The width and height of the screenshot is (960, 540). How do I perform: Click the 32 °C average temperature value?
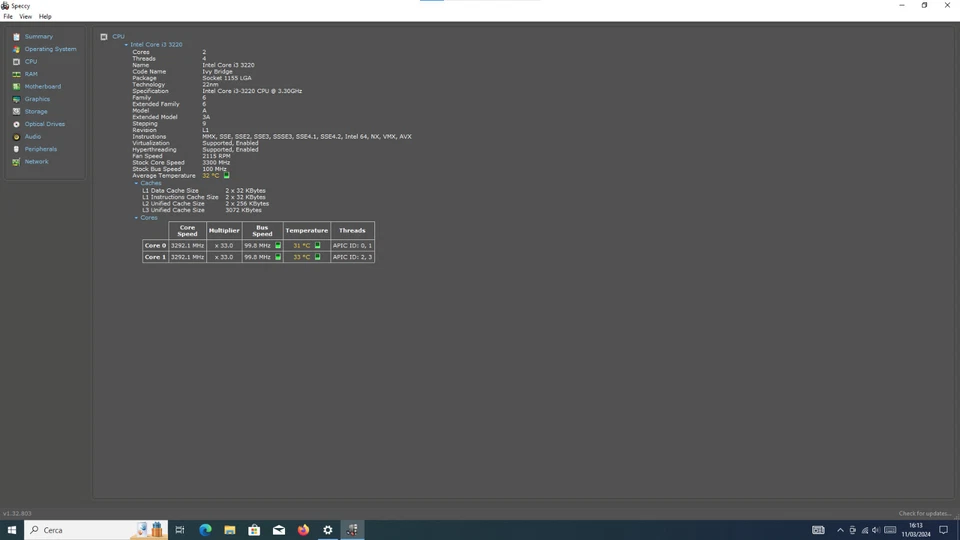(211, 176)
